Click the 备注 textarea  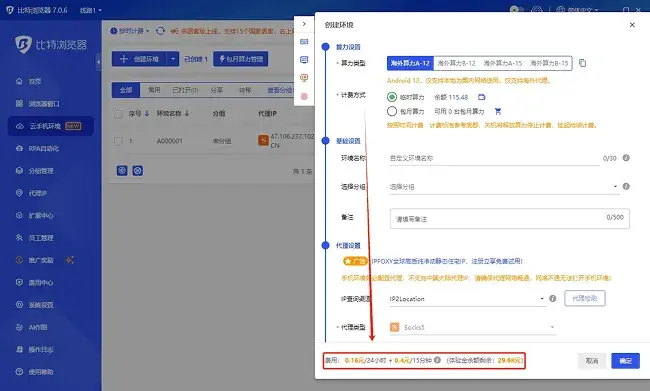point(509,219)
